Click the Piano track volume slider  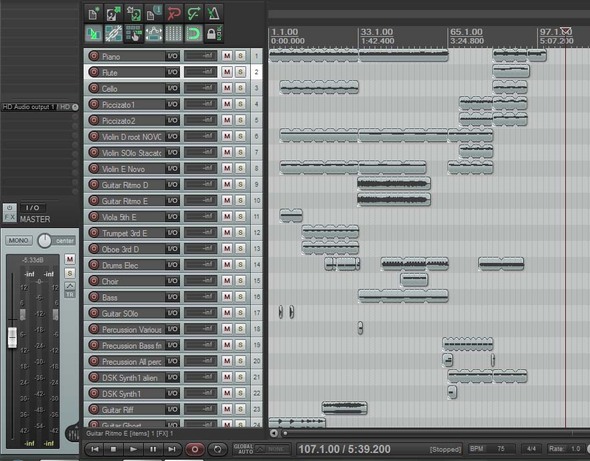pyautogui.click(x=201, y=56)
